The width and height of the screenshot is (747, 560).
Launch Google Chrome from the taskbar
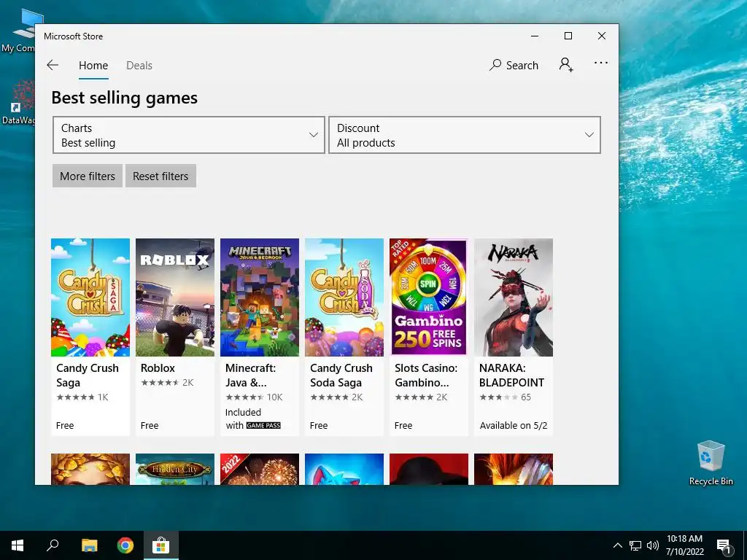pyautogui.click(x=125, y=545)
